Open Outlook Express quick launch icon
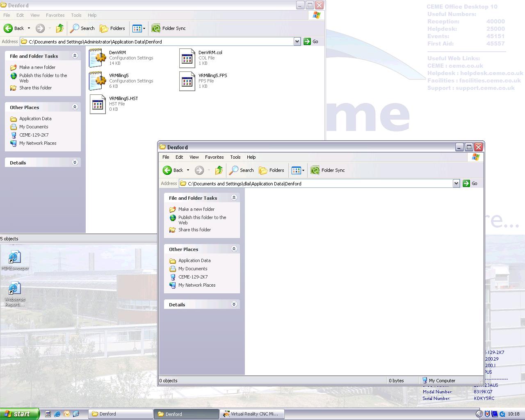 click(x=67, y=414)
